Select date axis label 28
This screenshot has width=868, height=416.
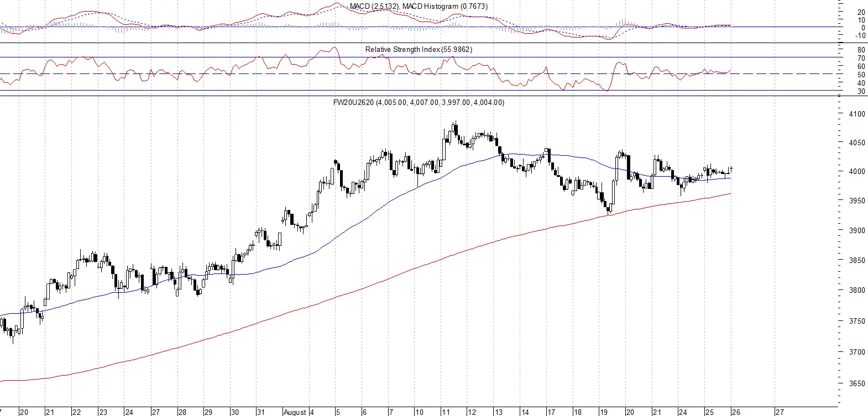pyautogui.click(x=182, y=412)
